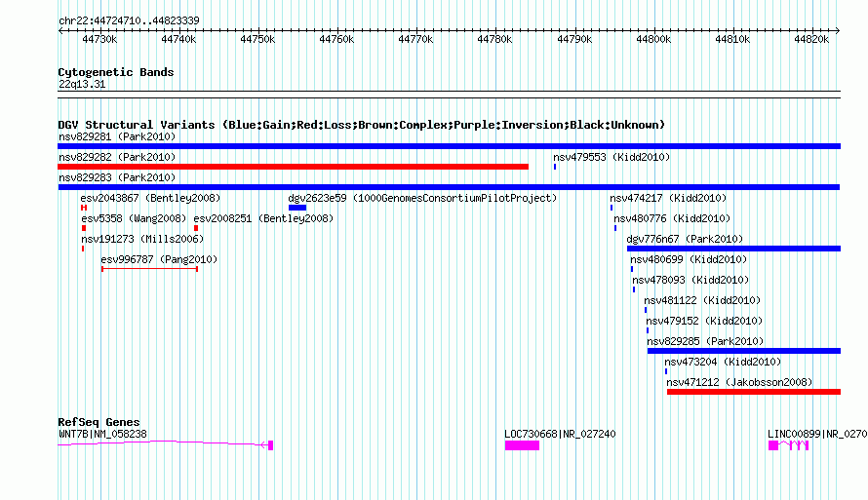
Task: Click the WNT7B magenta exon block
Action: [x=271, y=445]
